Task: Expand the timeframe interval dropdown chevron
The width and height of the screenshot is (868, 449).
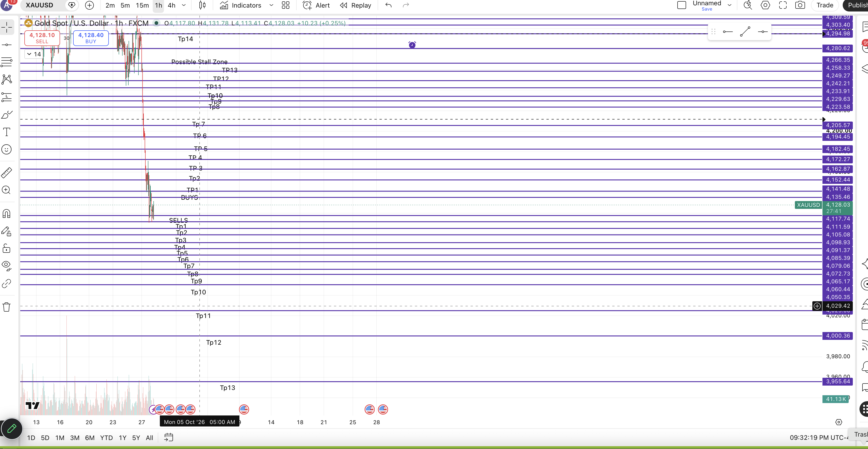Action: (184, 5)
